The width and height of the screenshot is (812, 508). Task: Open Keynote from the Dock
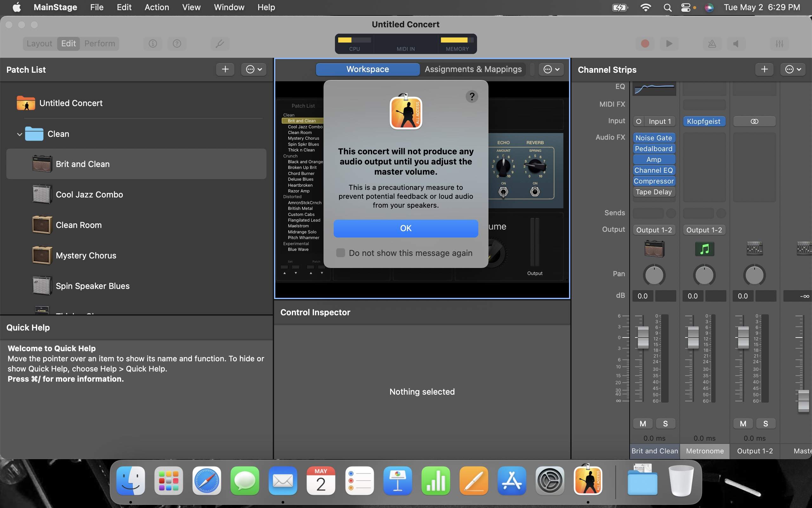coord(398,480)
